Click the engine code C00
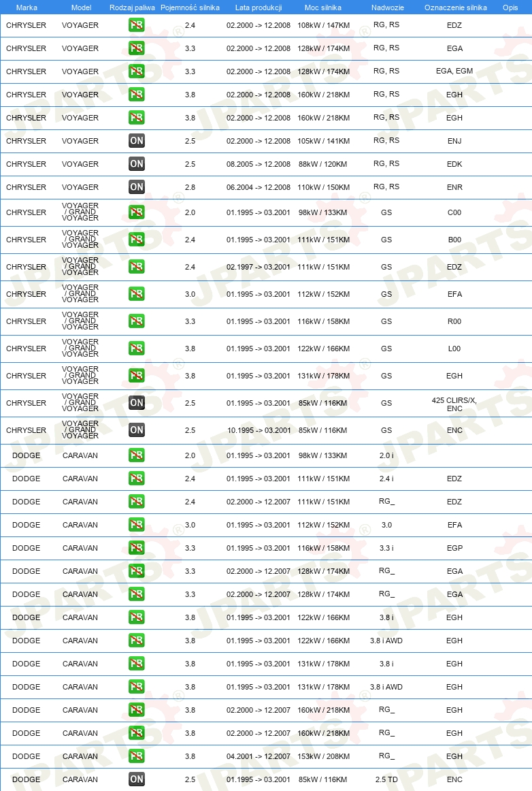The height and width of the screenshot is (791, 532). coord(454,212)
